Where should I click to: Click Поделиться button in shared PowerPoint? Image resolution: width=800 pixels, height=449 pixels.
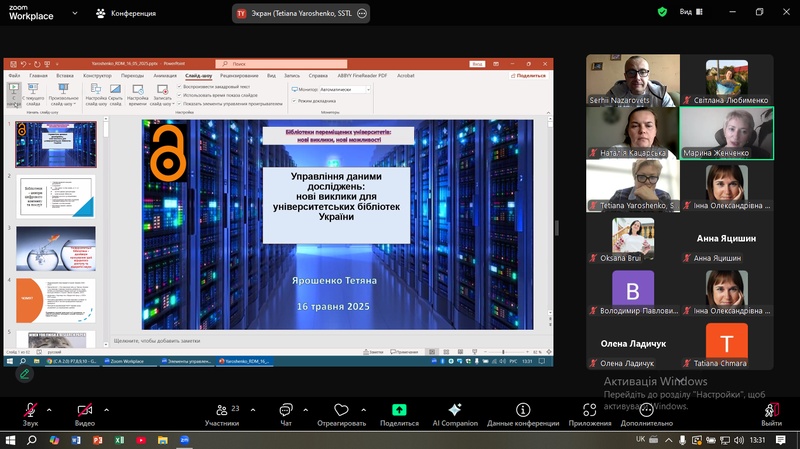coord(528,76)
